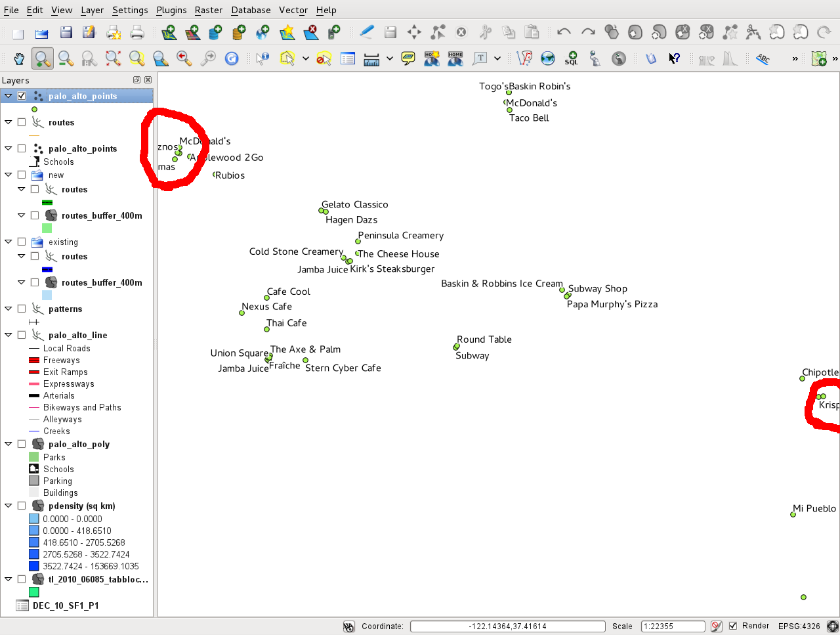Select the Identify Features tool
The image size is (840, 635).
[x=263, y=59]
